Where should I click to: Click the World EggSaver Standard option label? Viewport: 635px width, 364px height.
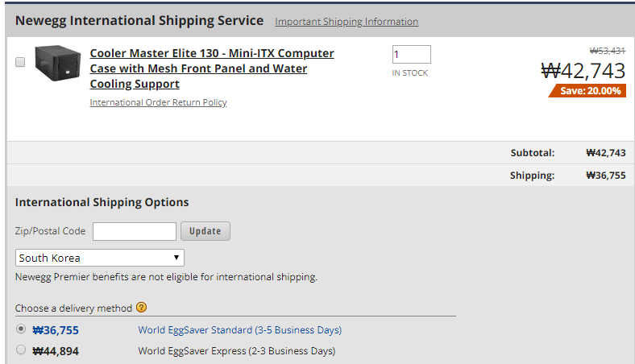coord(240,330)
